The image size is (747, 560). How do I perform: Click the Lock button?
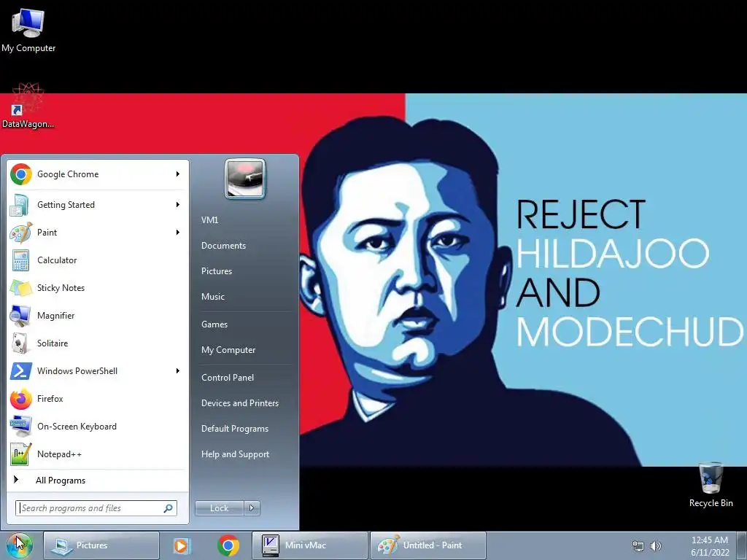pyautogui.click(x=220, y=508)
